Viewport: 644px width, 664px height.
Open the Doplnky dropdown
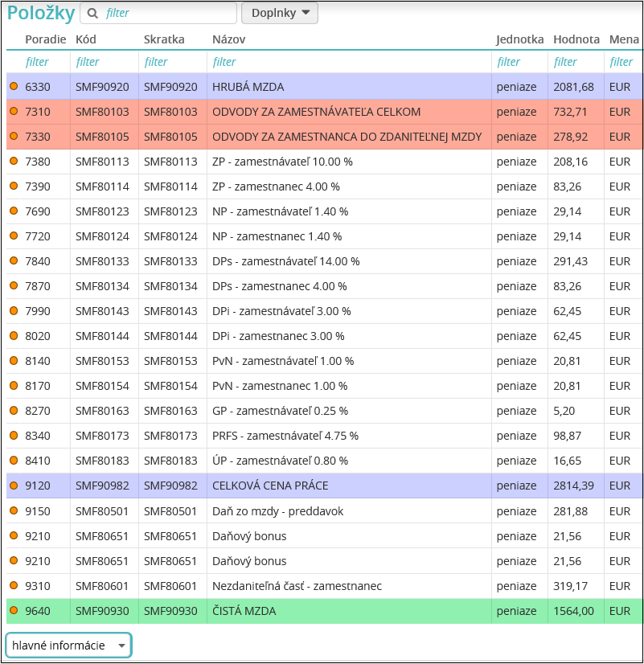click(x=280, y=13)
